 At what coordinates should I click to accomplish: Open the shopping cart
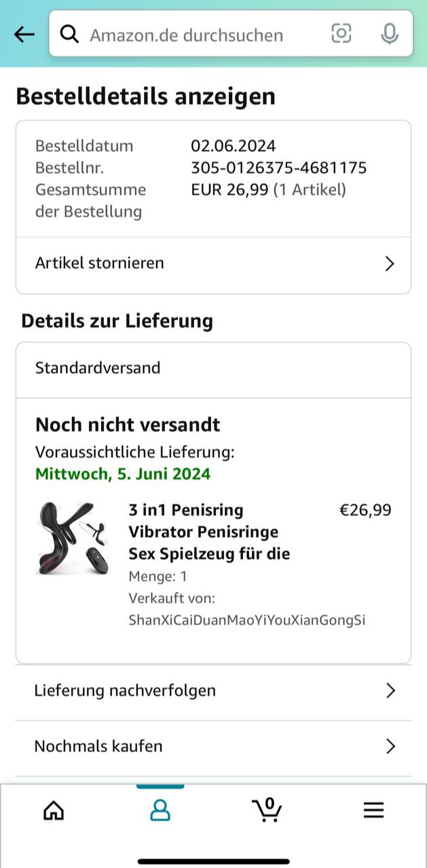(267, 809)
